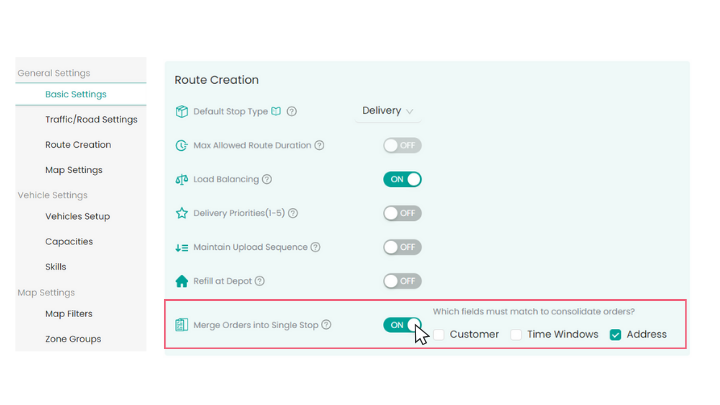Click the Maintain Upload Sequence help icon

point(315,247)
